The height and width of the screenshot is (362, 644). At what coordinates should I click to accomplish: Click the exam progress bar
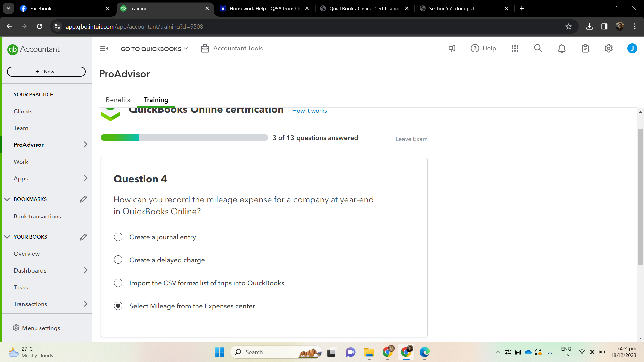(x=184, y=137)
